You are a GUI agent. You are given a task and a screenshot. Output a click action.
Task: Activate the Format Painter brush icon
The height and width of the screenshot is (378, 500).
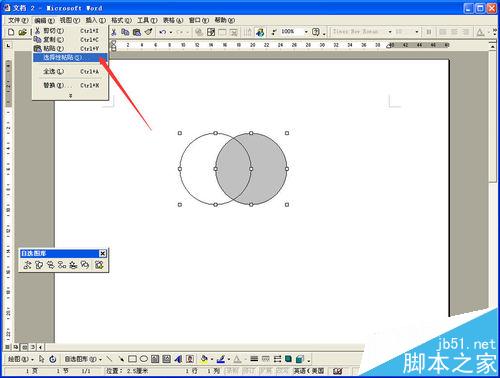[148, 32]
